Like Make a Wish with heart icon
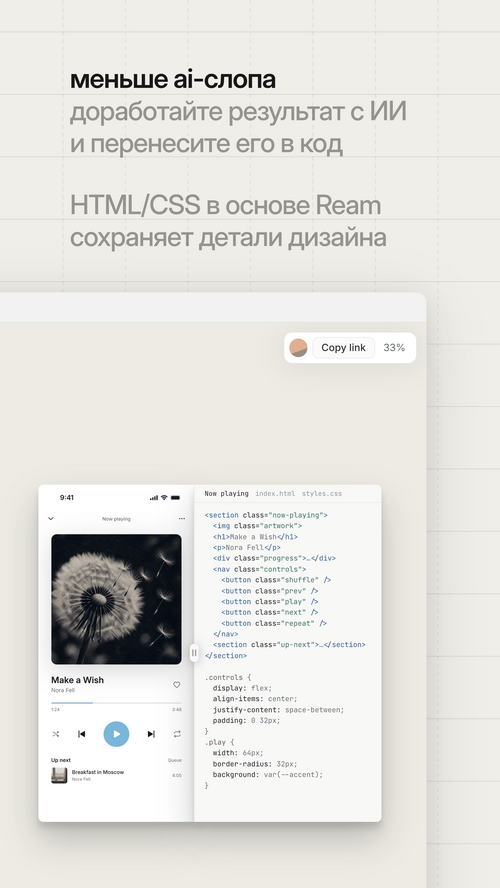 pos(177,685)
